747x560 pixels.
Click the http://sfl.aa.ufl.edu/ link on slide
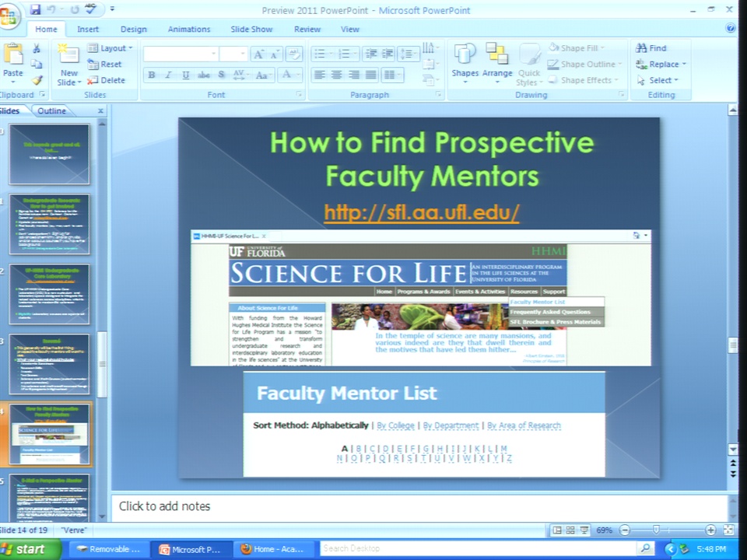422,212
